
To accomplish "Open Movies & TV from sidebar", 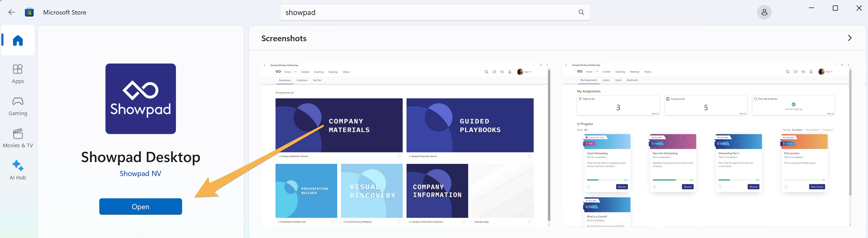I will click(x=18, y=138).
